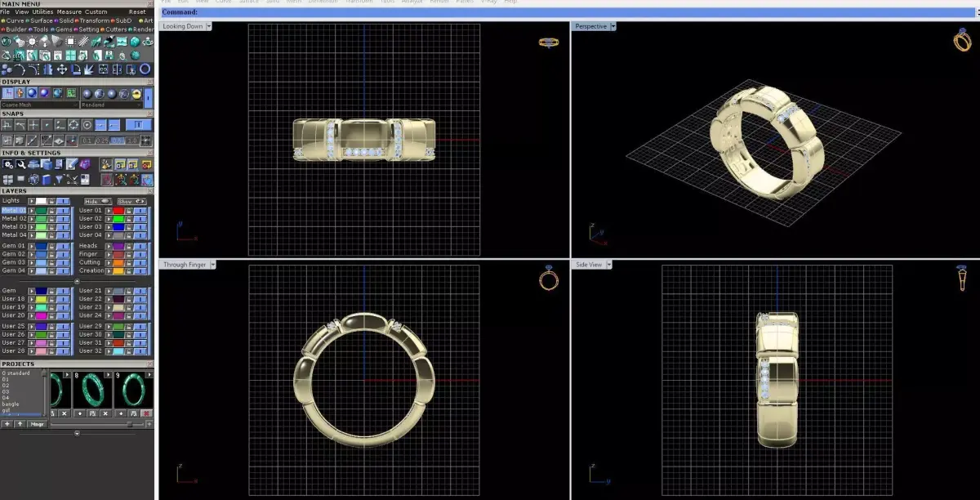Set snap increment to 0.25
Viewport: 980px width, 500px height.
tap(102, 141)
